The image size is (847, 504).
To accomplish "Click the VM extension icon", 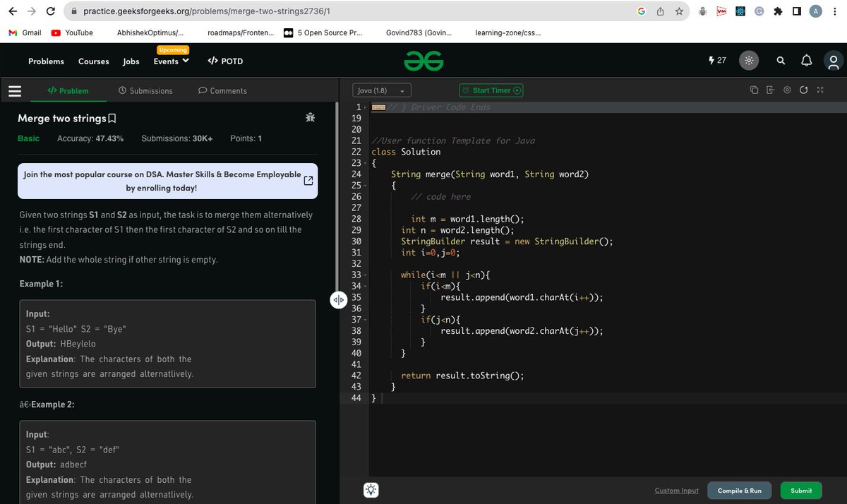I will coord(721,11).
